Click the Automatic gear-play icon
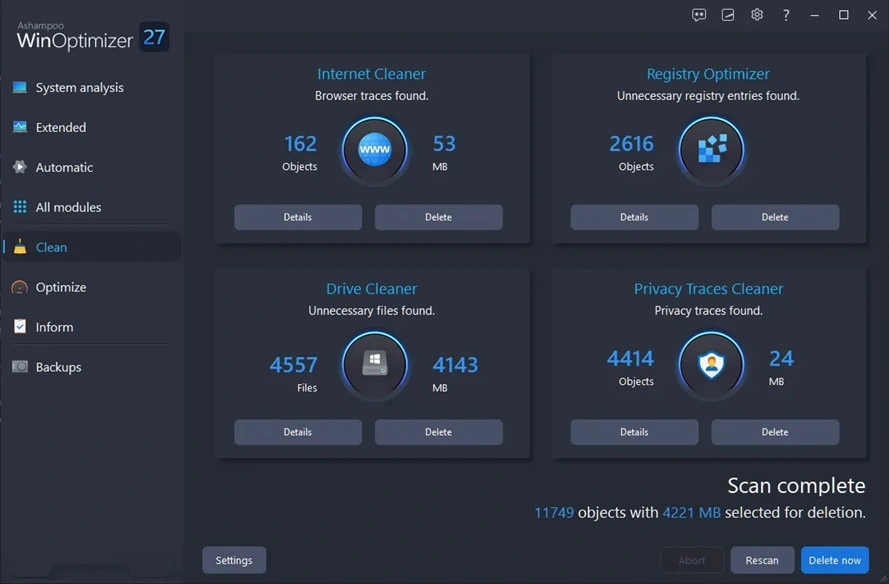The width and height of the screenshot is (889, 584). [20, 167]
